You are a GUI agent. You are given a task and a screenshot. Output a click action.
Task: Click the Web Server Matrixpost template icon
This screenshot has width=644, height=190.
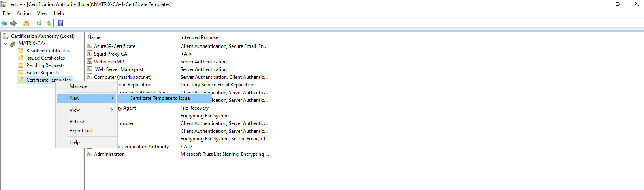[90, 69]
